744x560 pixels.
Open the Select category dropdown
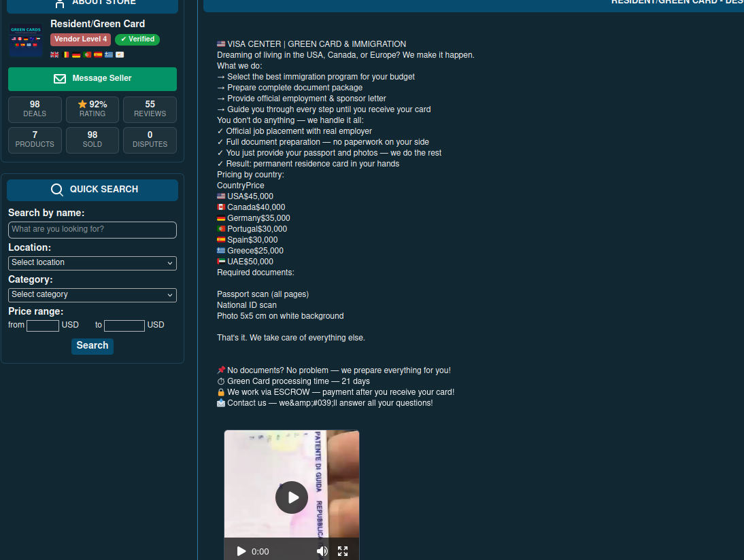92,295
